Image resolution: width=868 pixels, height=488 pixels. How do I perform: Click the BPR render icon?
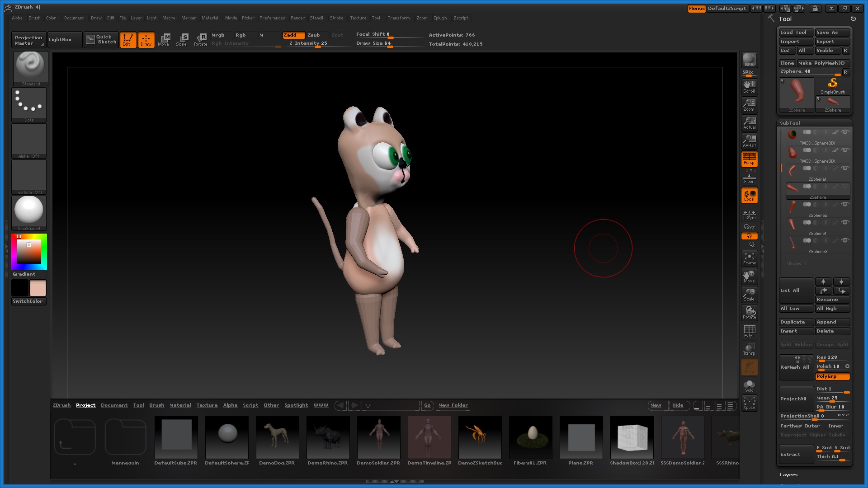pyautogui.click(x=749, y=60)
